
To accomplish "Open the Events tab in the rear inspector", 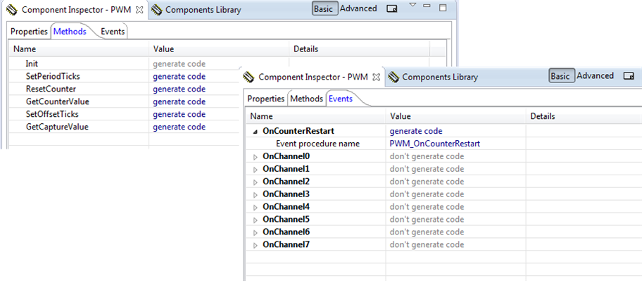I will coord(113,32).
